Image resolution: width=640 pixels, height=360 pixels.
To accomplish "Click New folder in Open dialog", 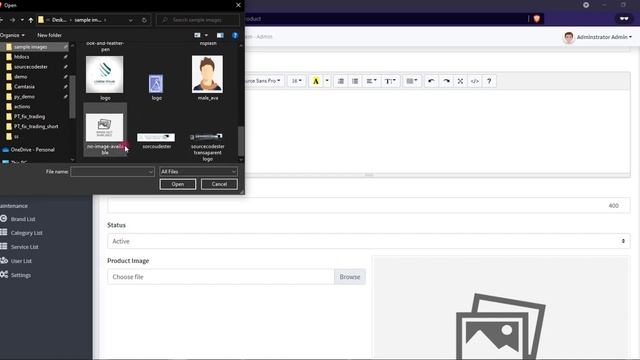I will (x=49, y=36).
